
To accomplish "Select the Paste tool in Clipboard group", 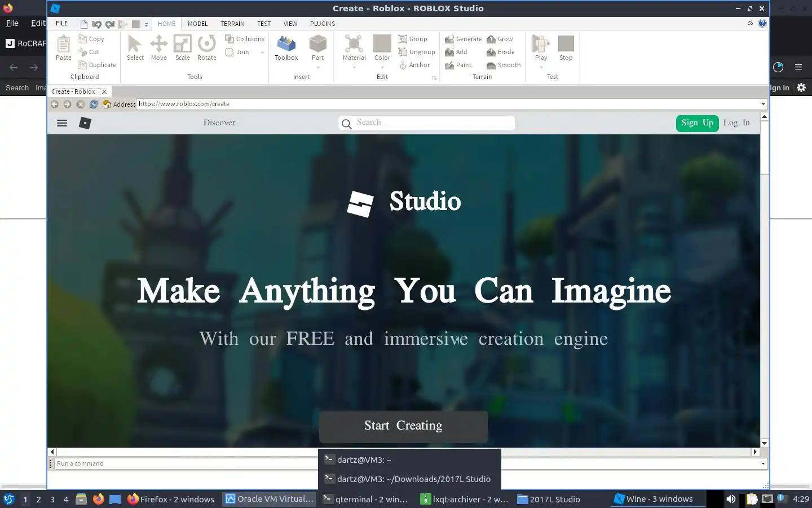I will 64,47.
